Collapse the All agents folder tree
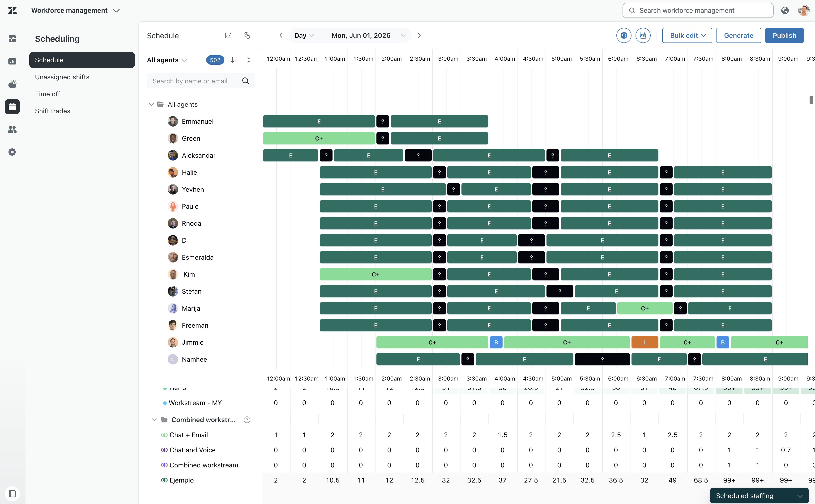Viewport: 815px width, 504px height. pos(151,104)
